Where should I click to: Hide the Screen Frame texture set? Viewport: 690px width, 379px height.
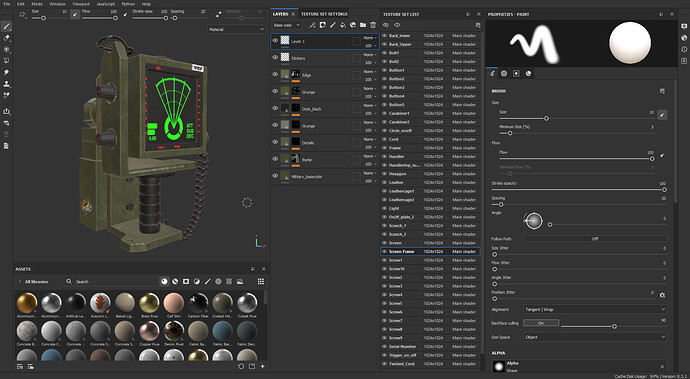(x=384, y=251)
